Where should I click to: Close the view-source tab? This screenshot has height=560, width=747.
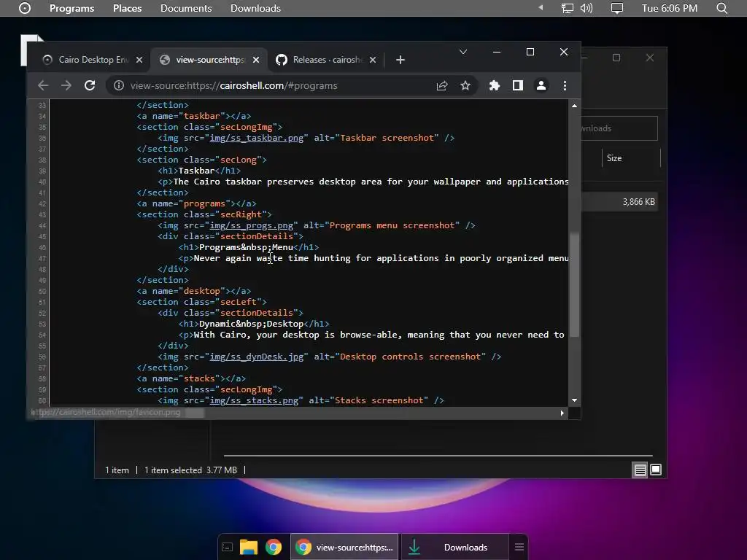click(x=256, y=60)
